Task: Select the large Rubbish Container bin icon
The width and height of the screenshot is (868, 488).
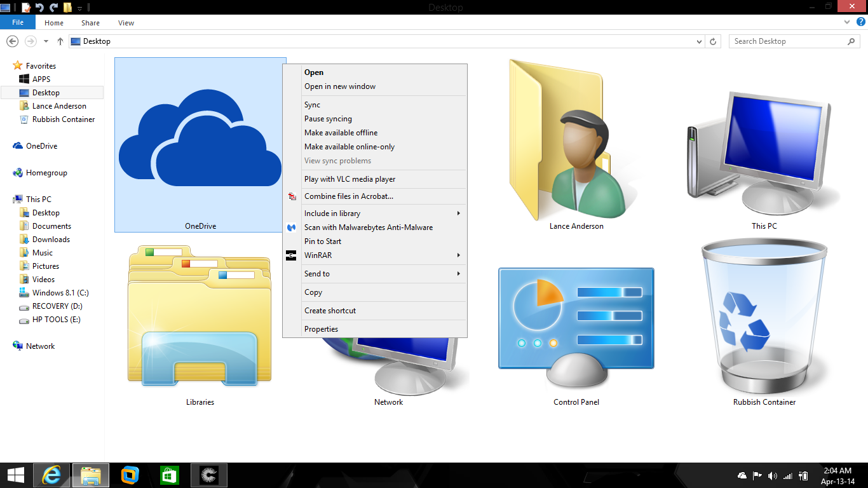Action: tap(764, 318)
